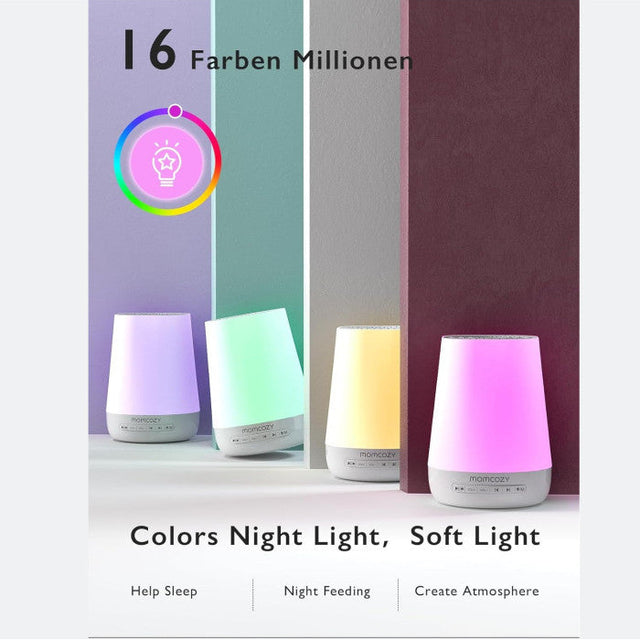Click button panel on pink lamp base
This screenshot has width=640, height=640.
pyautogui.click(x=489, y=489)
